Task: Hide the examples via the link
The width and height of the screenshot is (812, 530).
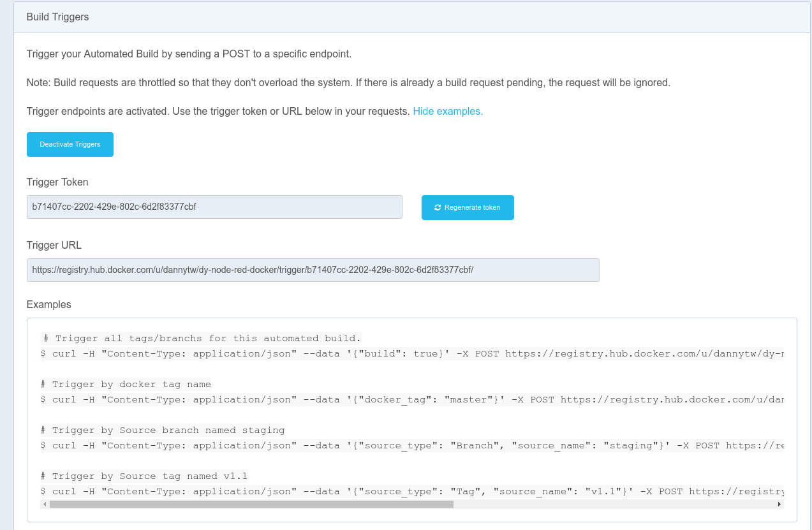Action: tap(448, 111)
